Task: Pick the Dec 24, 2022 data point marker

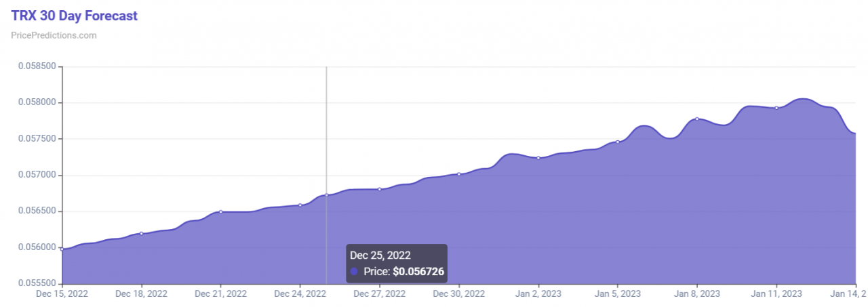Action: [300, 205]
